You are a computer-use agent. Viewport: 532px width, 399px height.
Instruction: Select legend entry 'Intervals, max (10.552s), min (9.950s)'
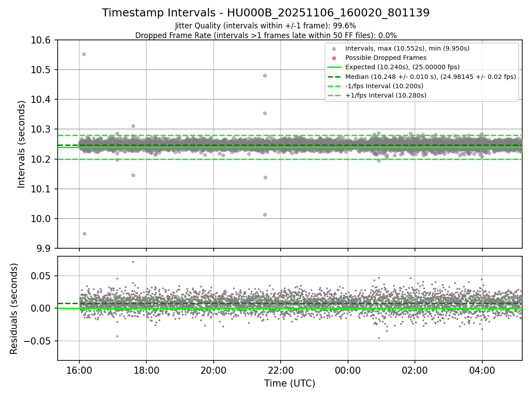coord(407,48)
